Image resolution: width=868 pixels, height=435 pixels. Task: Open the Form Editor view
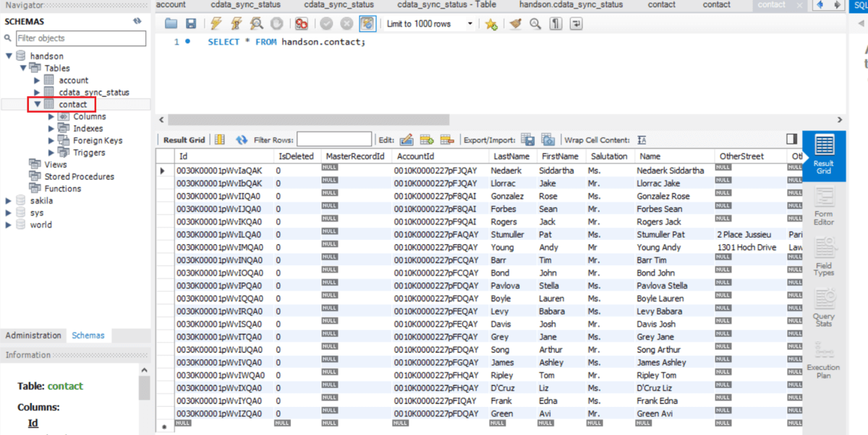coord(824,207)
